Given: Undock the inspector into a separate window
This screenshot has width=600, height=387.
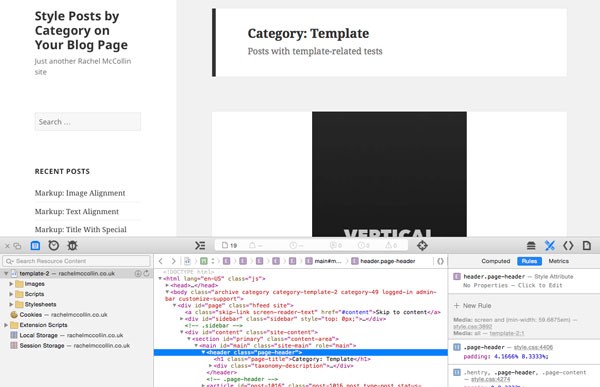Looking at the screenshot, I should click(x=17, y=246).
